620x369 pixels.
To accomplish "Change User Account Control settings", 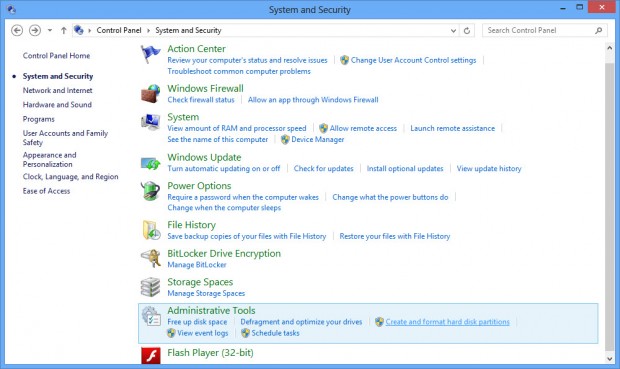I will tap(413, 60).
